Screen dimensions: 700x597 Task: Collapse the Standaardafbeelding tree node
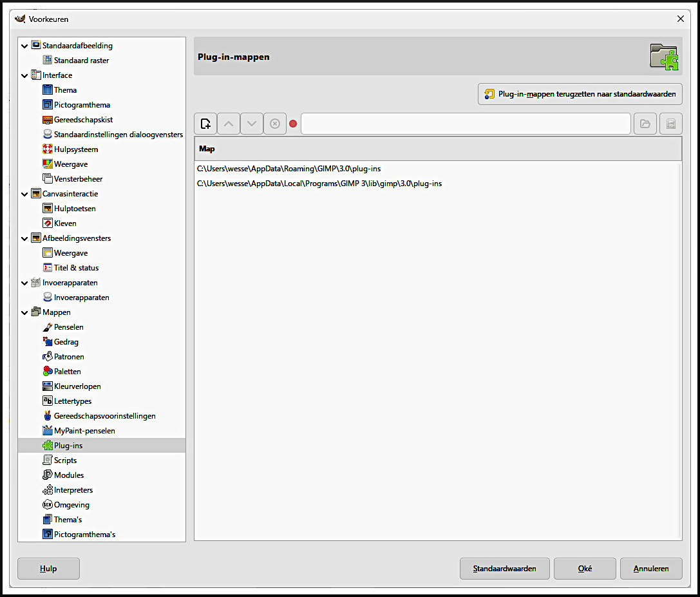(24, 46)
